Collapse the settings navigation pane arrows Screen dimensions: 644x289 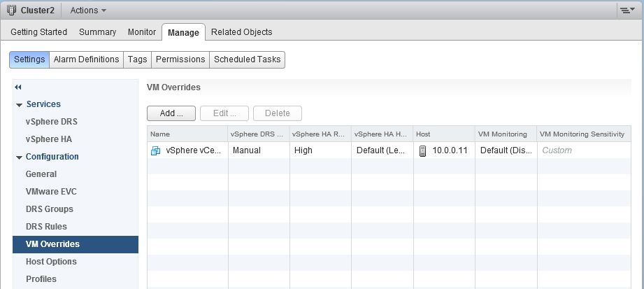17,87
